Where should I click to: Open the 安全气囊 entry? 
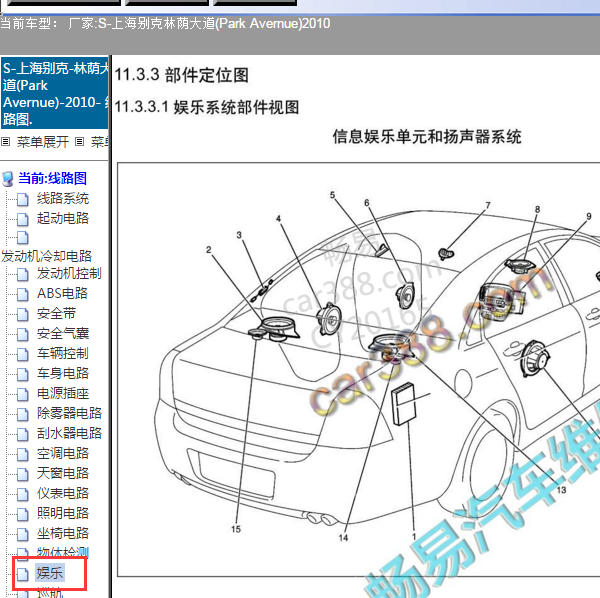pyautogui.click(x=63, y=334)
